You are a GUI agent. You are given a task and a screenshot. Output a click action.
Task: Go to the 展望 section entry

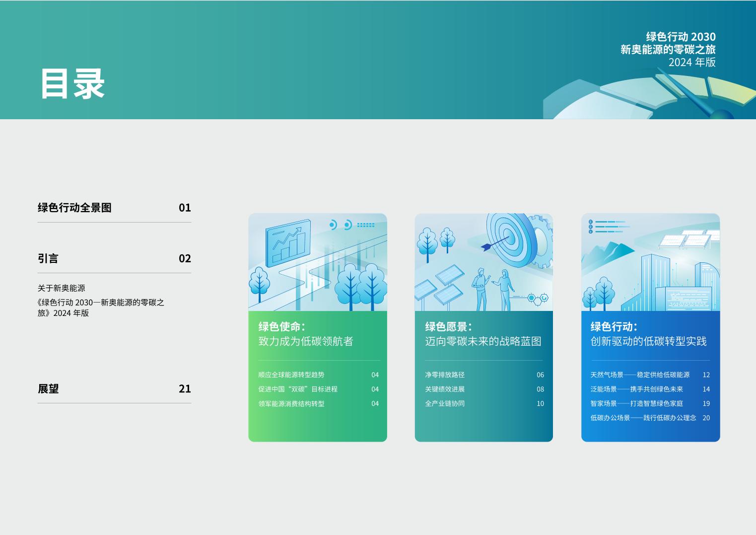[48, 388]
